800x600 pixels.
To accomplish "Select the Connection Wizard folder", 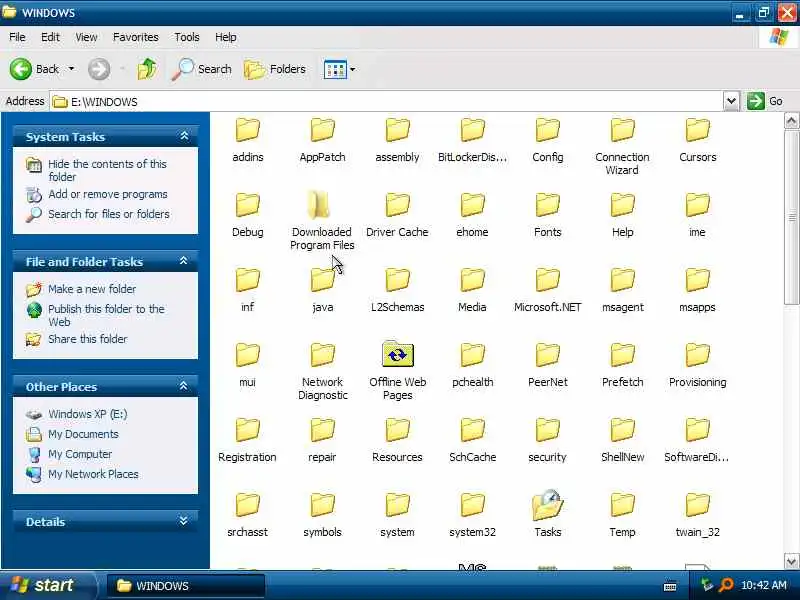I will pyautogui.click(x=622, y=146).
